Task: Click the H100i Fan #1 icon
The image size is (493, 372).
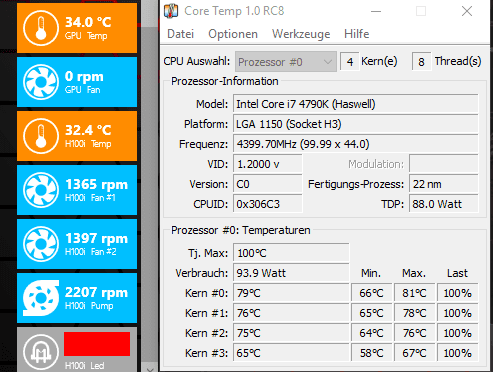Action: pyautogui.click(x=41, y=190)
